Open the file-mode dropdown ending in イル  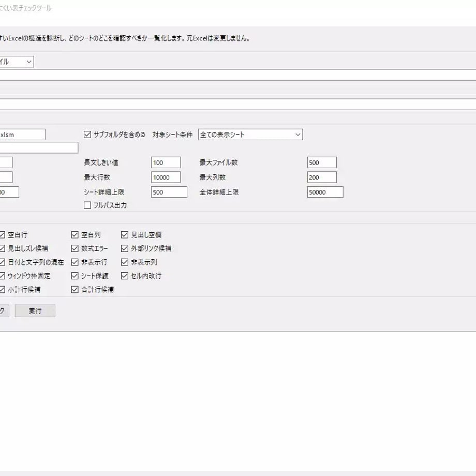point(17,62)
